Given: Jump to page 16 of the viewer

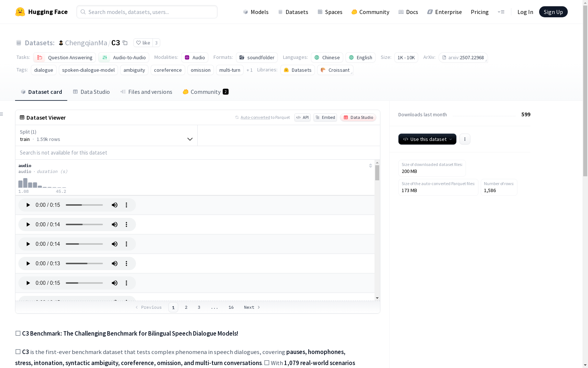Looking at the screenshot, I should pos(231,307).
